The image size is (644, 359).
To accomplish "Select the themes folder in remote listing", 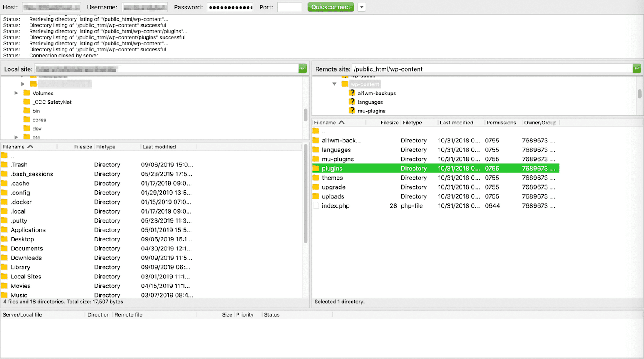I will coord(332,178).
